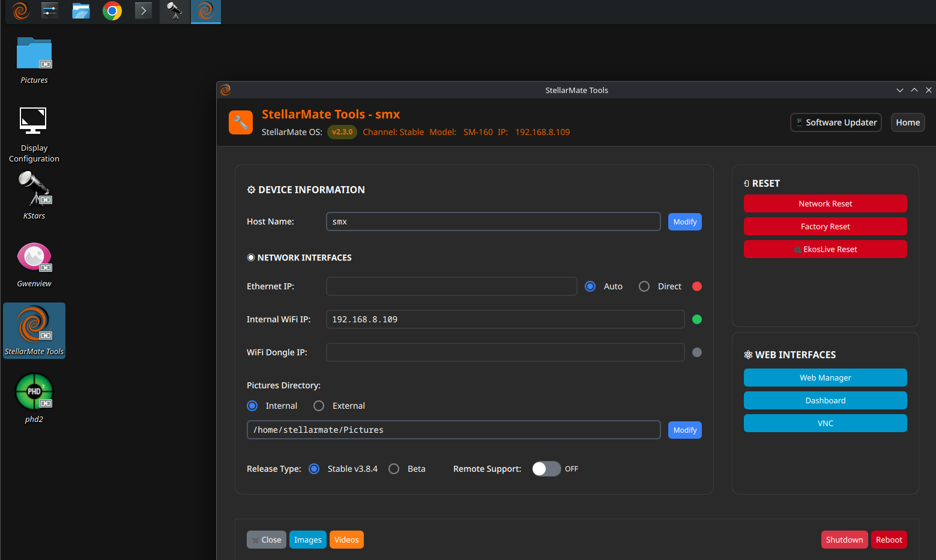Focus the Host Name input field

click(494, 221)
